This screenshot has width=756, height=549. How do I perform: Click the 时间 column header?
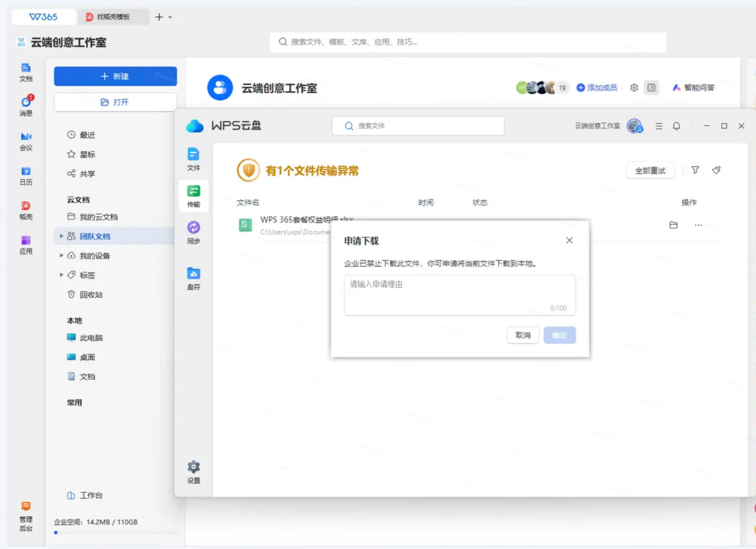[426, 203]
